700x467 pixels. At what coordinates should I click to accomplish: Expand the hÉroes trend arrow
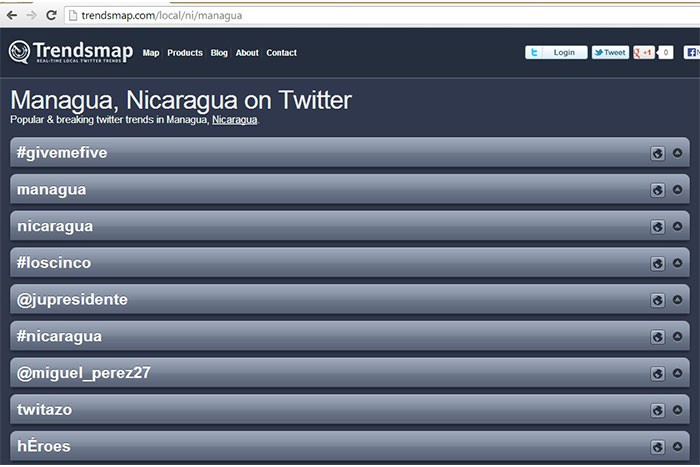click(x=677, y=446)
